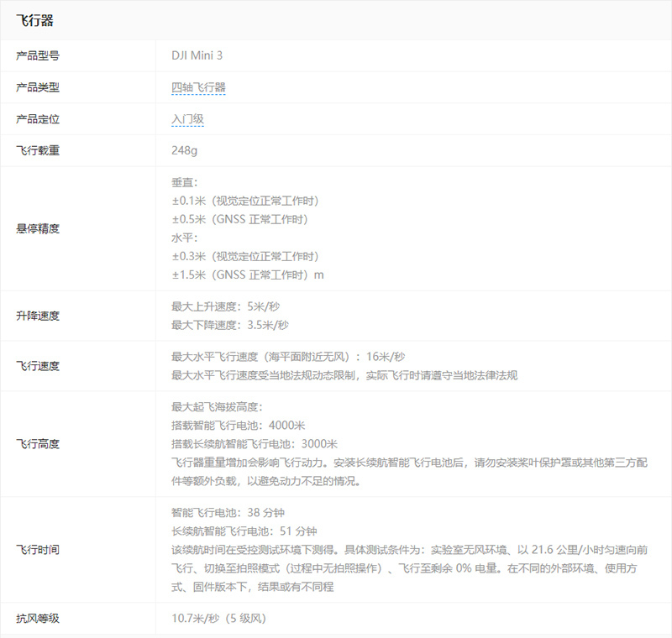Select the ±0.3米 visual positioning line
Viewport: 672px width, 638px height.
click(x=245, y=256)
